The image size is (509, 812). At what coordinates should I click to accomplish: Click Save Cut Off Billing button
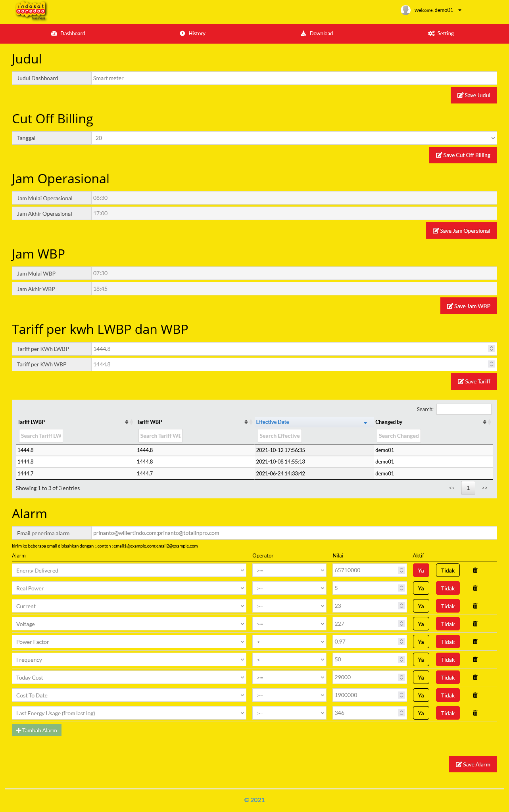(x=463, y=155)
